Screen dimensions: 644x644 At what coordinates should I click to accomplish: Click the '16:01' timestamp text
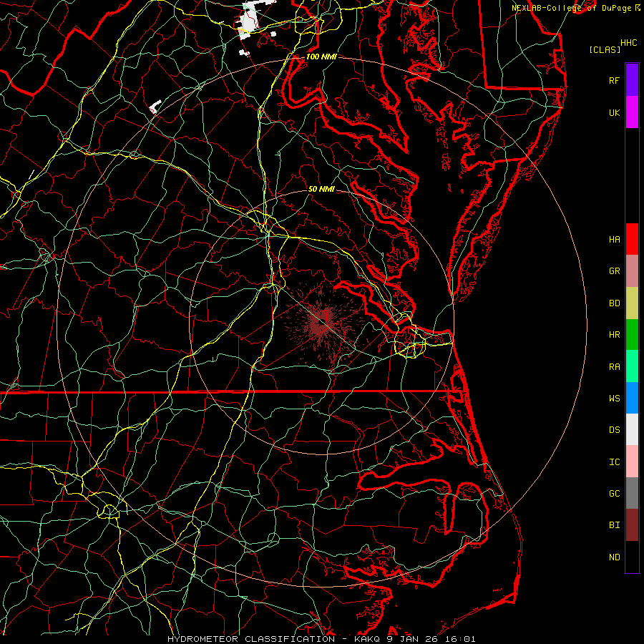(459, 639)
